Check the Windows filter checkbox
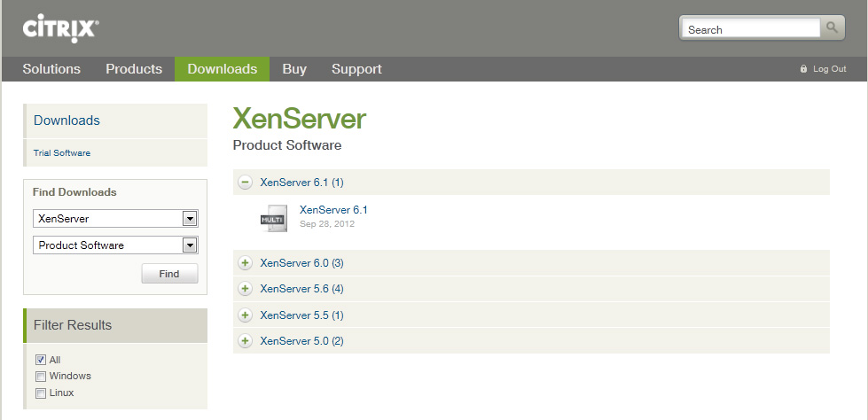The height and width of the screenshot is (420, 868). [41, 377]
